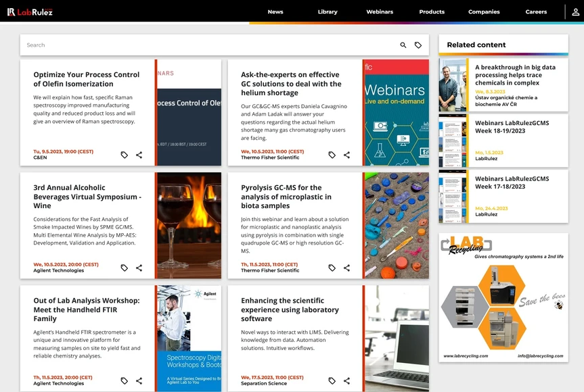Click tag icon on laboratory software card
Image resolution: width=584 pixels, height=392 pixels.
(332, 381)
